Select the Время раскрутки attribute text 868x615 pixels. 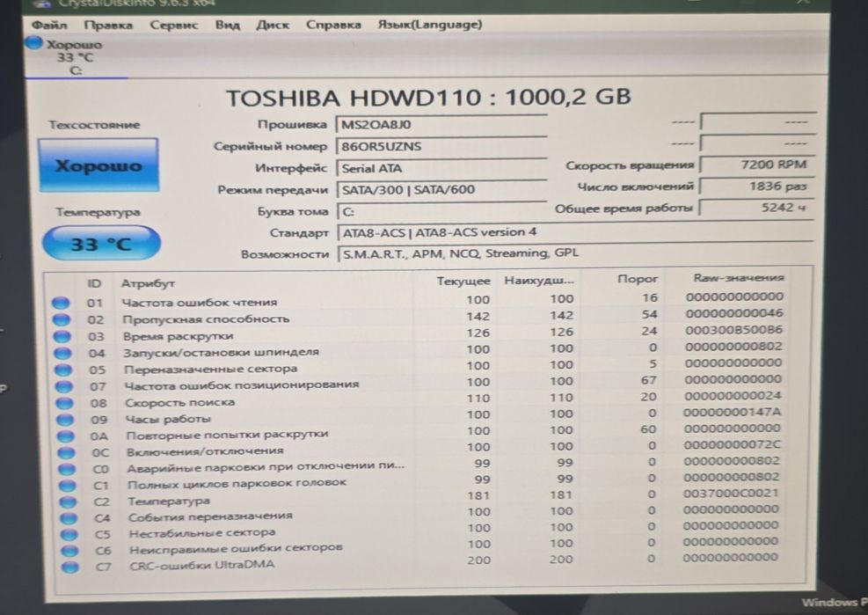click(x=179, y=336)
